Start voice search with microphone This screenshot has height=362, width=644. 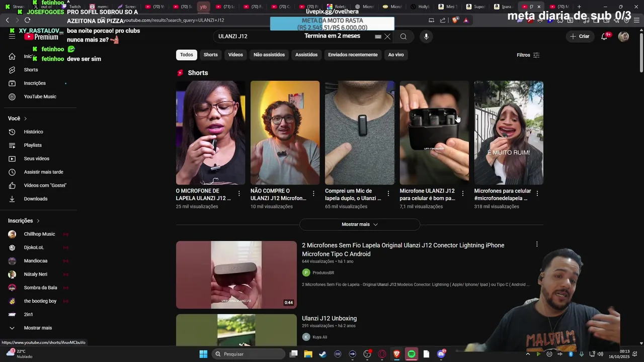pos(426,37)
